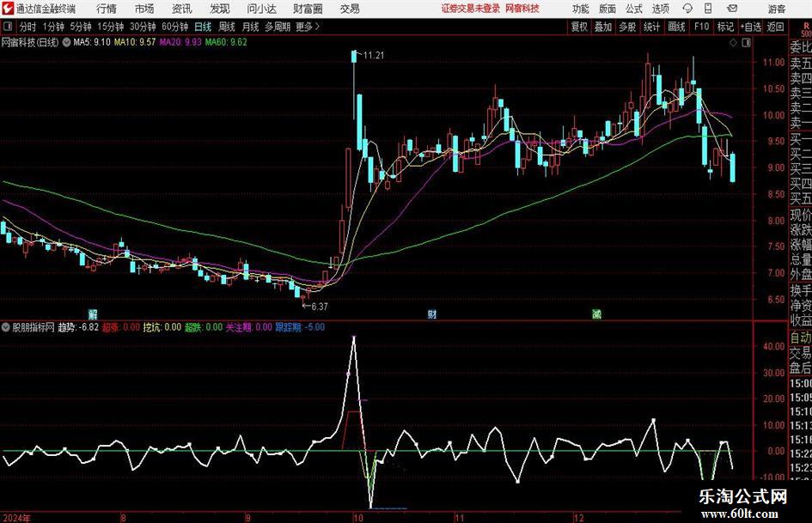The height and width of the screenshot is (523, 812).
Task: Open the mail envelope icon
Action: (x=732, y=9)
